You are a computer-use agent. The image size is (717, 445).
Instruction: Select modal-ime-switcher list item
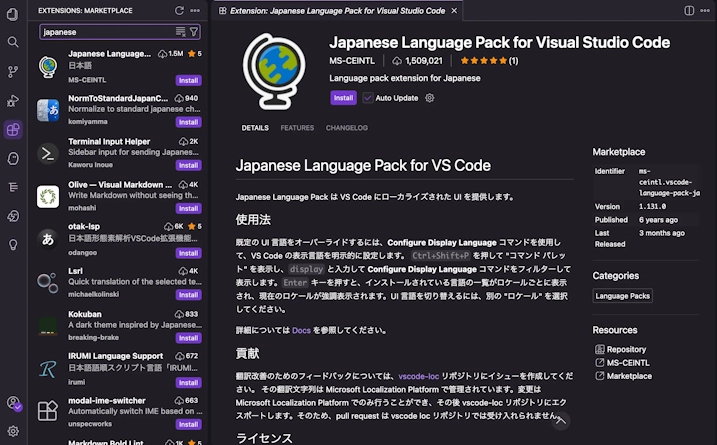click(x=119, y=412)
